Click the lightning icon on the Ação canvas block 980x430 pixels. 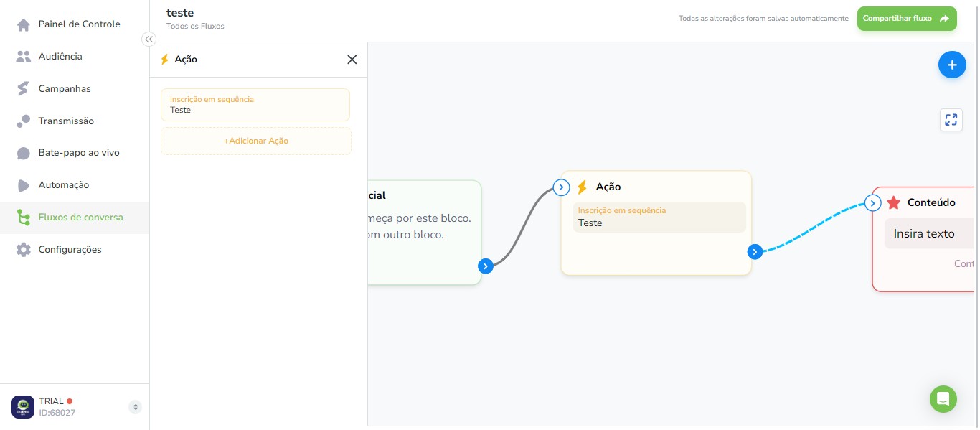(583, 187)
